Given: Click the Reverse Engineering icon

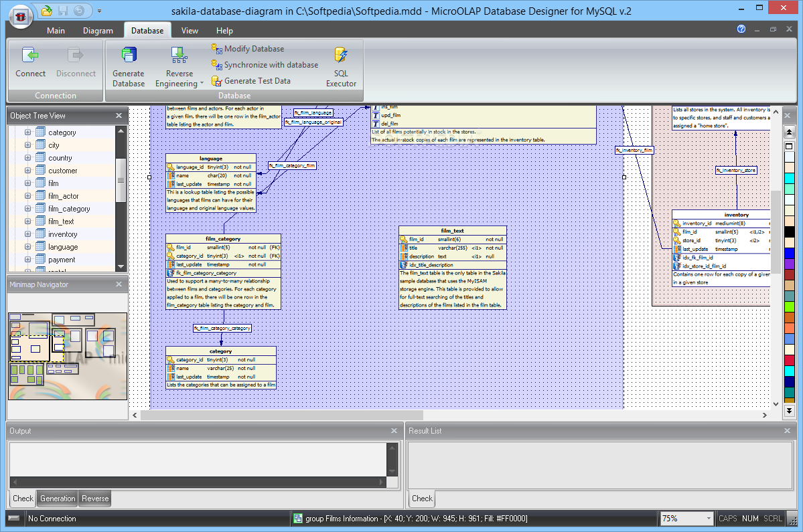Looking at the screenshot, I should click(x=179, y=55).
